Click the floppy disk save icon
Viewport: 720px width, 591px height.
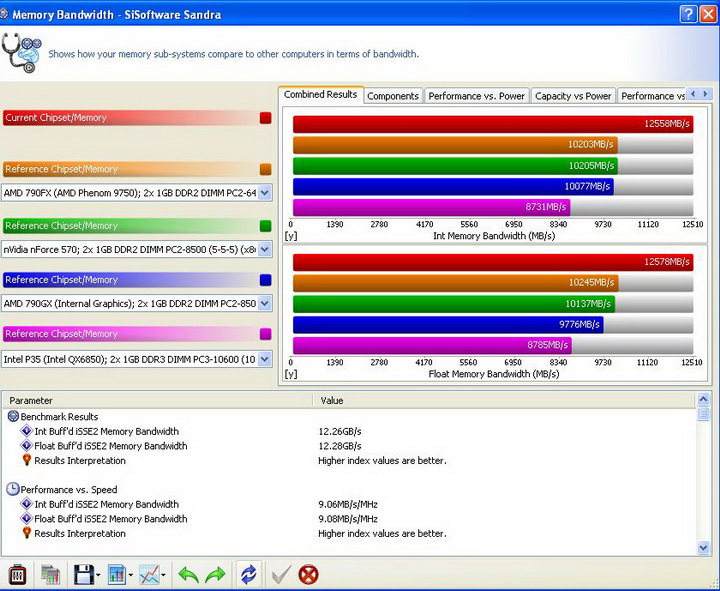[x=84, y=574]
